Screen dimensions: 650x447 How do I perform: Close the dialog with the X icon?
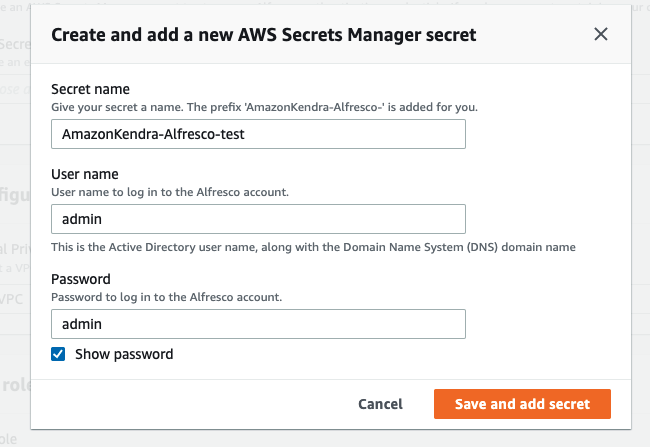tap(601, 35)
